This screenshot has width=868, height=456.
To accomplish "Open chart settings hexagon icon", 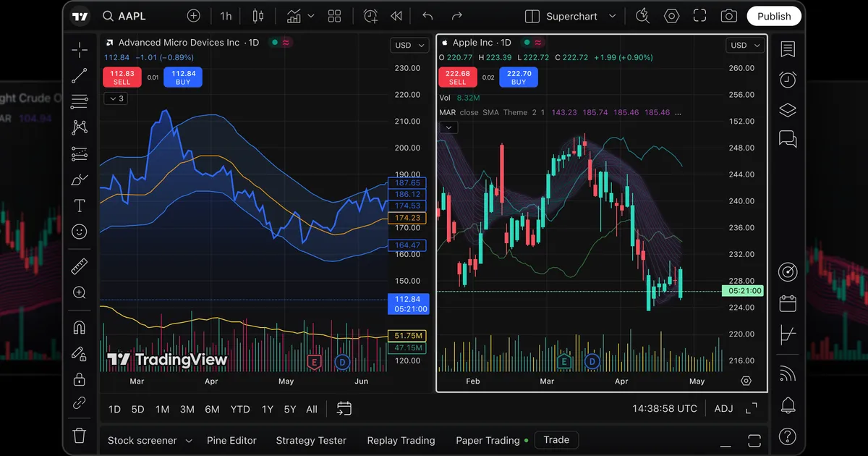I will [672, 16].
